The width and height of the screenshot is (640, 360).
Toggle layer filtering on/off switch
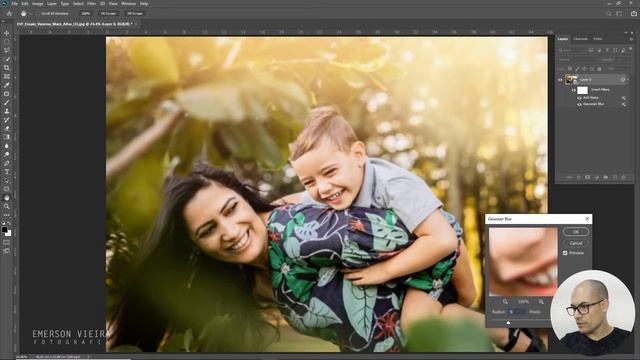coord(630,49)
